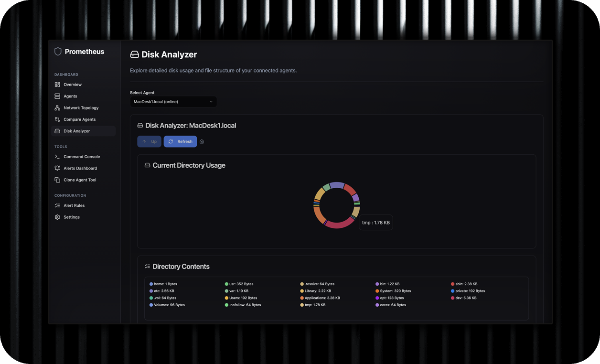Viewport: 600px width, 364px height.
Task: Click the Compare Agents icon
Action: pos(57,119)
